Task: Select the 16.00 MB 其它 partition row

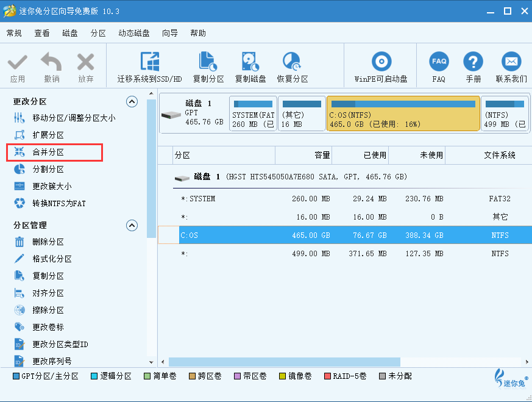Action: pyautogui.click(x=346, y=217)
